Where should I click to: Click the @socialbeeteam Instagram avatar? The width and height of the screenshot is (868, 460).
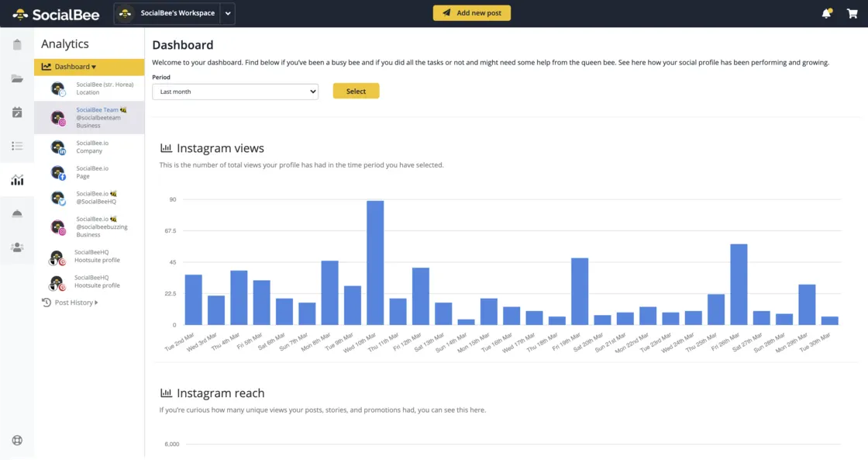click(x=57, y=117)
